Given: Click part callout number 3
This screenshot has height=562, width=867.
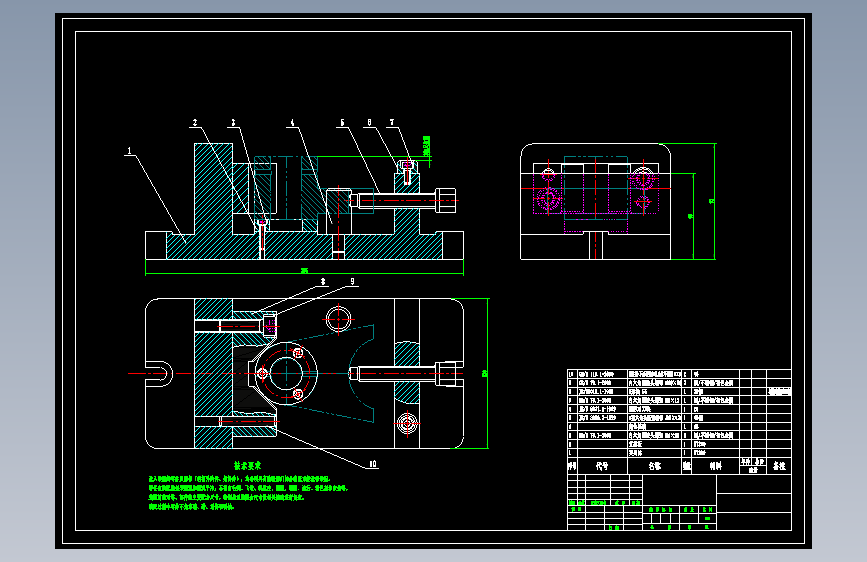Looking at the screenshot, I should (233, 123).
